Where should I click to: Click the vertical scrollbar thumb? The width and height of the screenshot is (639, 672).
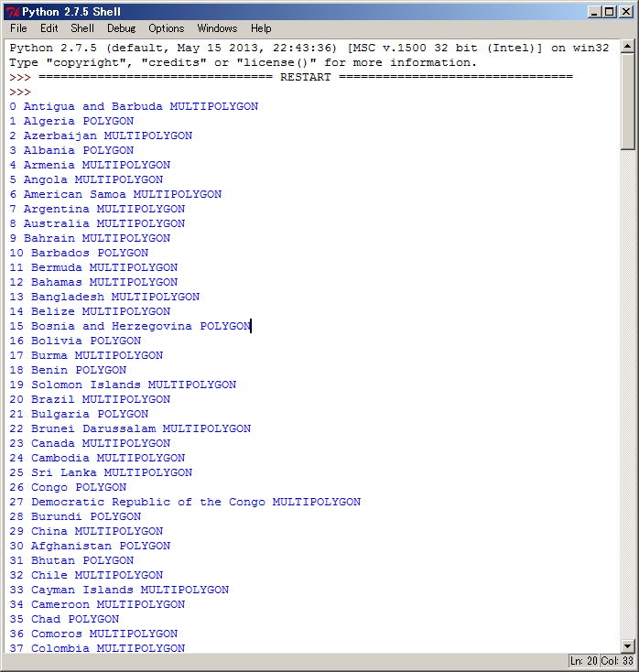click(628, 101)
